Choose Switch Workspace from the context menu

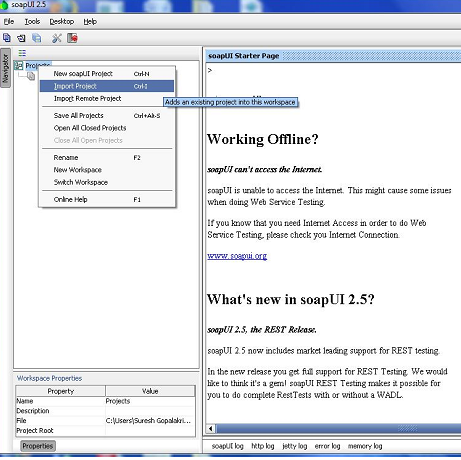tap(107, 182)
